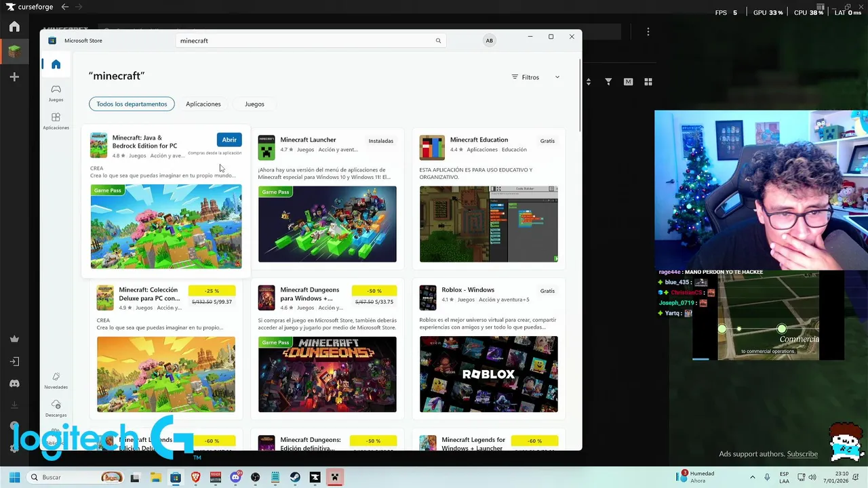Screen dimensions: 868x488
Task: Open Minecraft Education title
Action: click(479, 140)
